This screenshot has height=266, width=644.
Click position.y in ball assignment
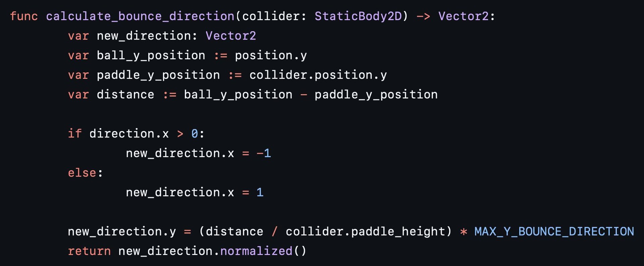coord(271,56)
